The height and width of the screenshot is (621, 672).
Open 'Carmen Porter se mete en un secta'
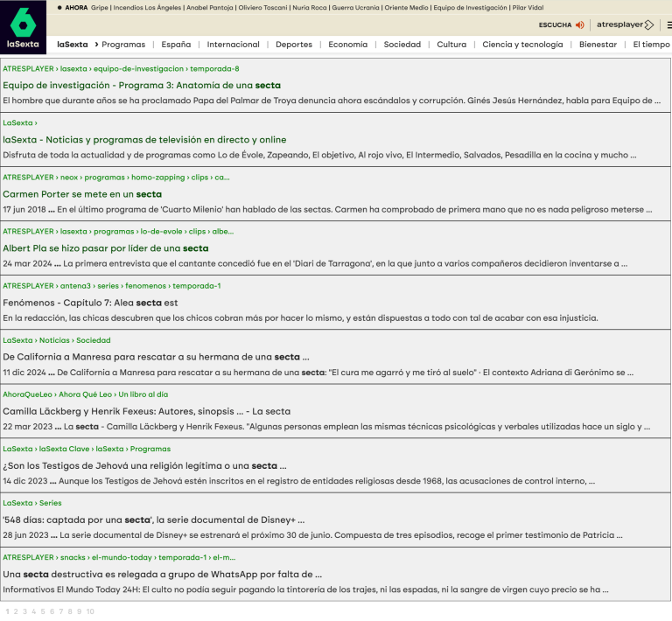tap(82, 193)
